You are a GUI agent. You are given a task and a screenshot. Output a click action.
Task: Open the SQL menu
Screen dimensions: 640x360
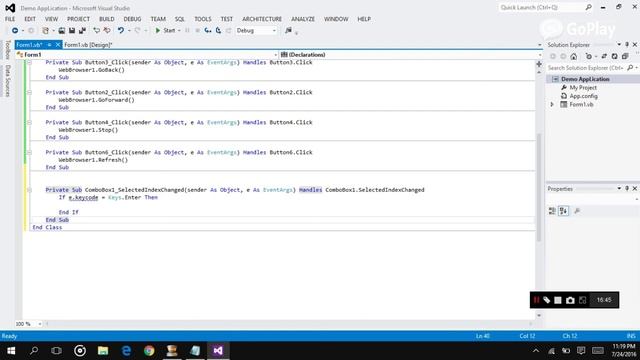tap(180, 19)
